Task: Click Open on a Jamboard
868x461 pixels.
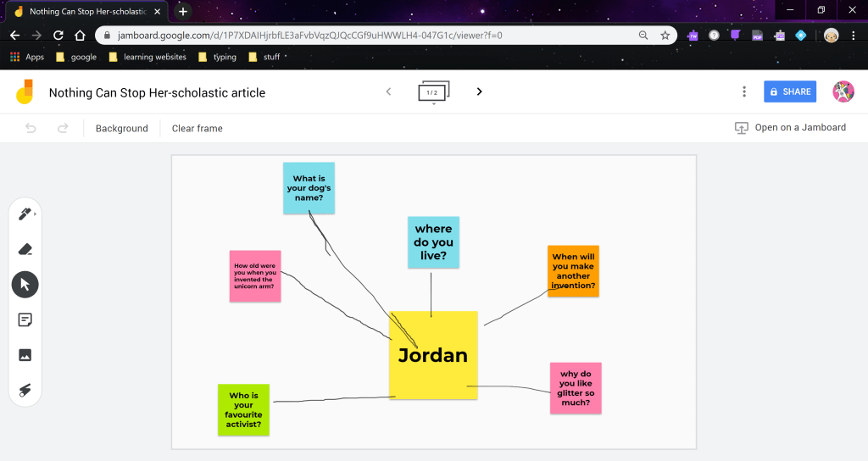Action: [x=790, y=127]
